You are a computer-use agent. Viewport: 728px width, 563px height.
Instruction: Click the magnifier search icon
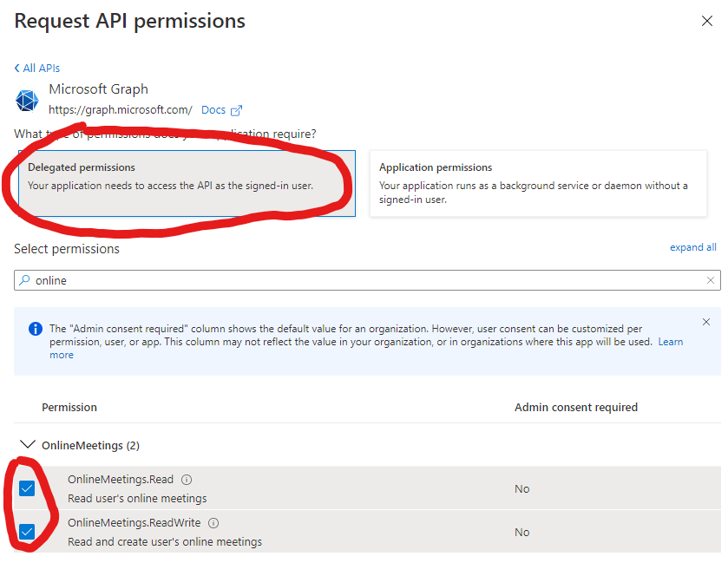tap(24, 280)
